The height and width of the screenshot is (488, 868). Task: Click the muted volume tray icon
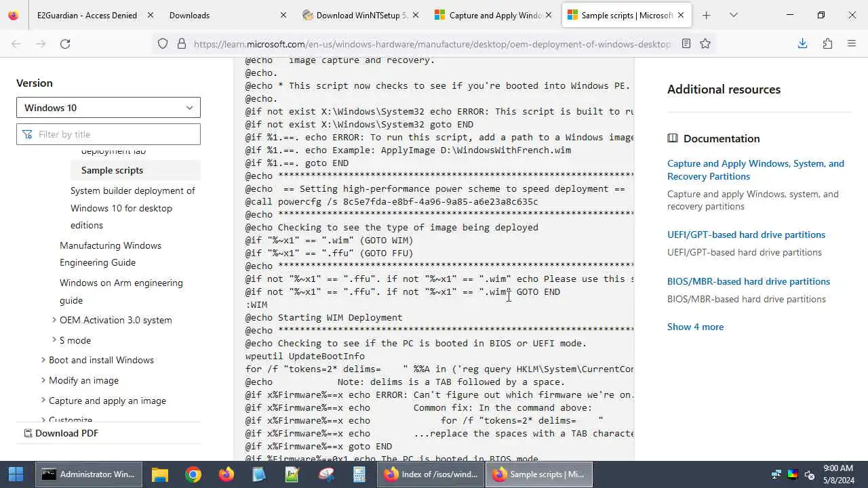pyautogui.click(x=809, y=474)
